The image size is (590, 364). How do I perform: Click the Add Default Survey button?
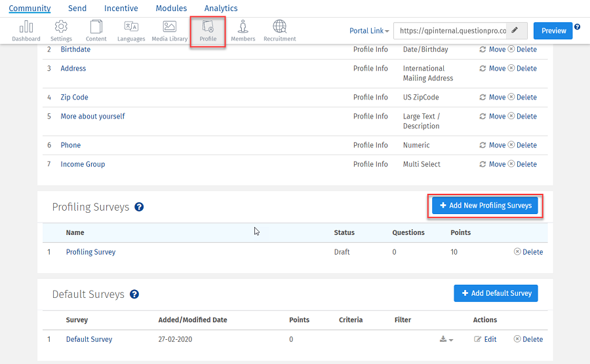click(x=496, y=293)
